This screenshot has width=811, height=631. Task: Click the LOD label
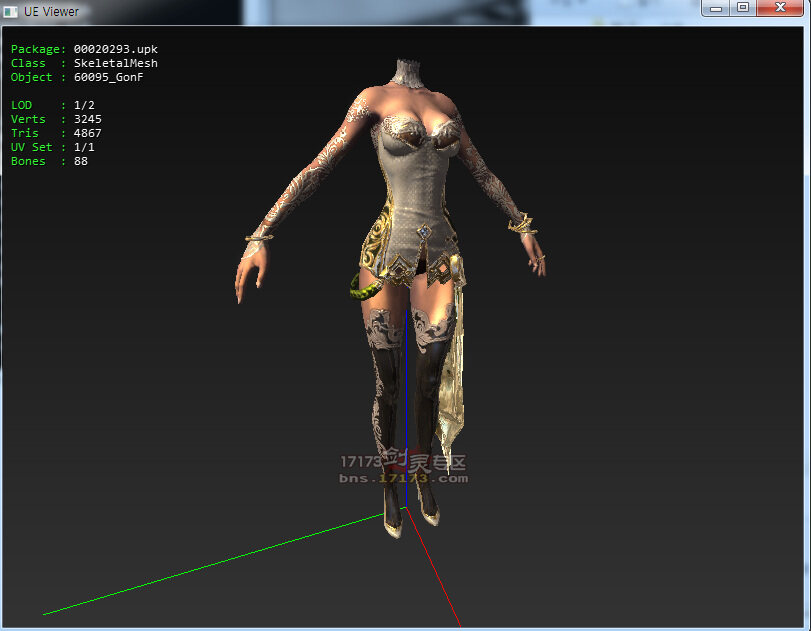pos(21,105)
